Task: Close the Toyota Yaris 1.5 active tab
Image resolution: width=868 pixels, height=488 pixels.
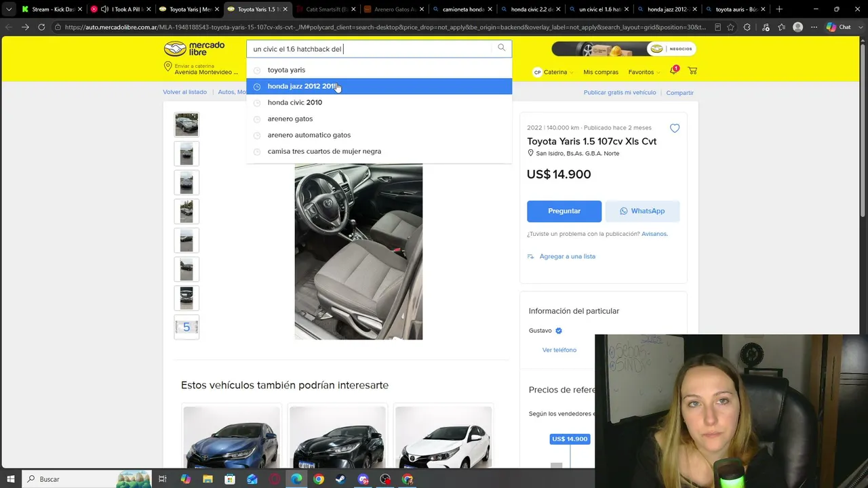Action: 285,9
